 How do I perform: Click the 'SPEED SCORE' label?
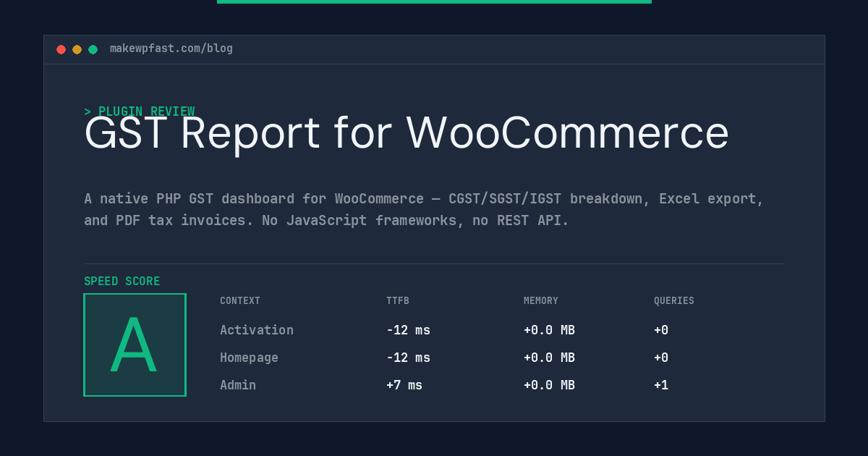coord(122,282)
